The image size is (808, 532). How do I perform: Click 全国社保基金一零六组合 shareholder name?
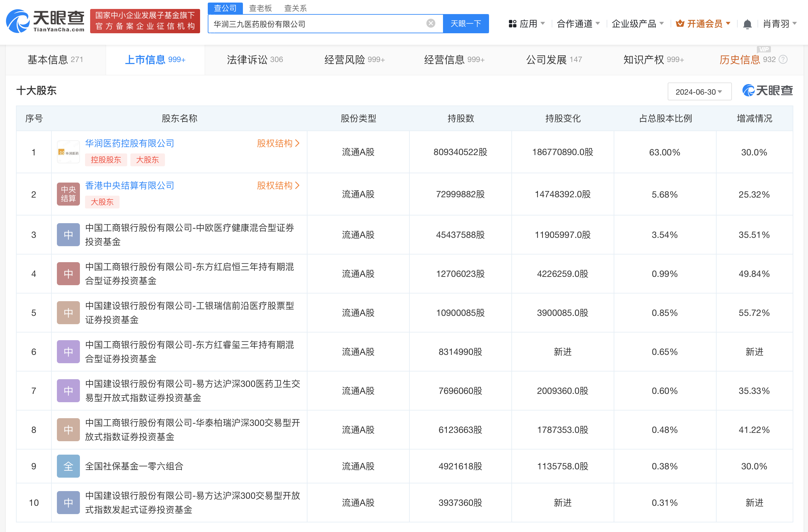coord(134,466)
